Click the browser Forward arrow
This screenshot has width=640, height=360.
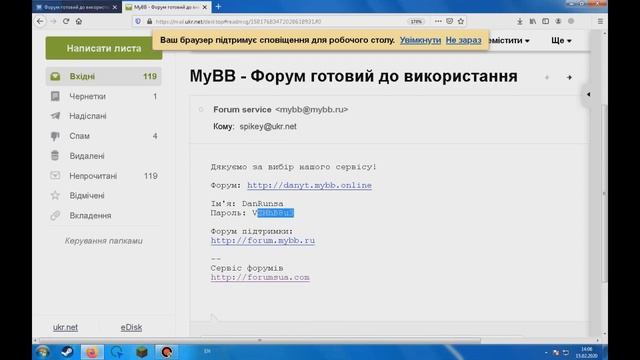[53, 21]
